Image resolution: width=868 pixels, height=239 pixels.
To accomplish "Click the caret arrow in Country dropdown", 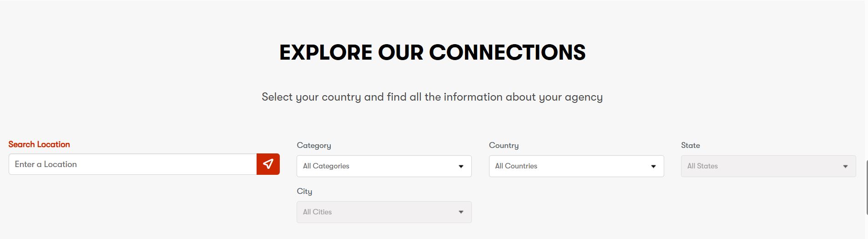I will point(653,167).
